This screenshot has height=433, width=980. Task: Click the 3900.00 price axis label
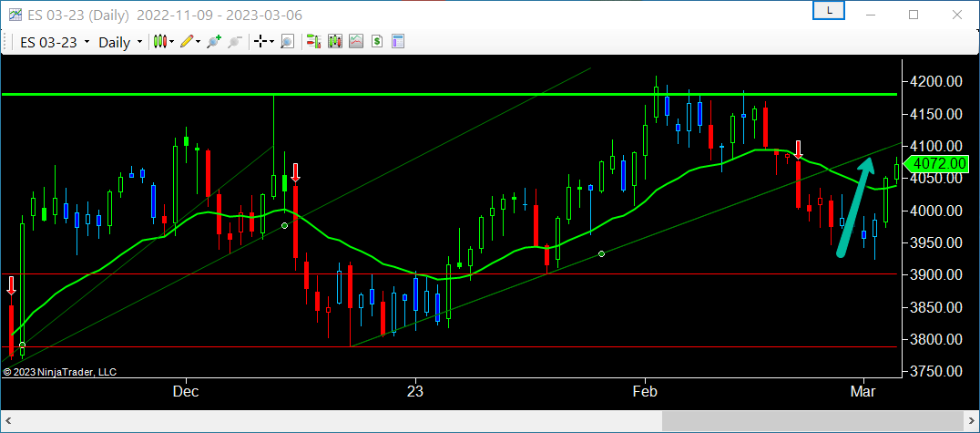click(x=935, y=275)
